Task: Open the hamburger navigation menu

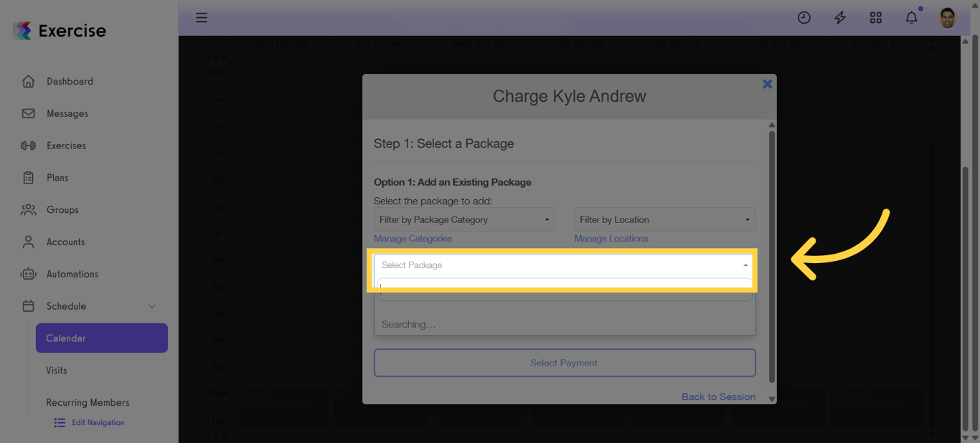Action: pos(202,17)
